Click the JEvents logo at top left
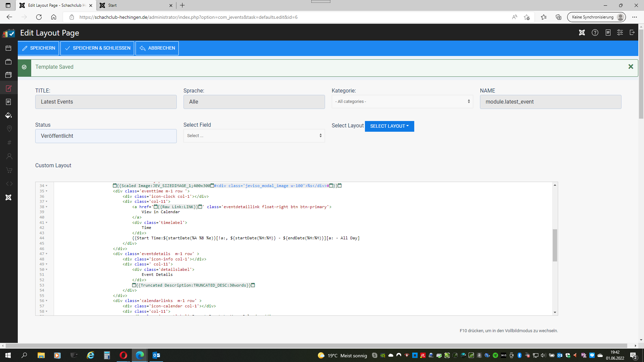 9,33
